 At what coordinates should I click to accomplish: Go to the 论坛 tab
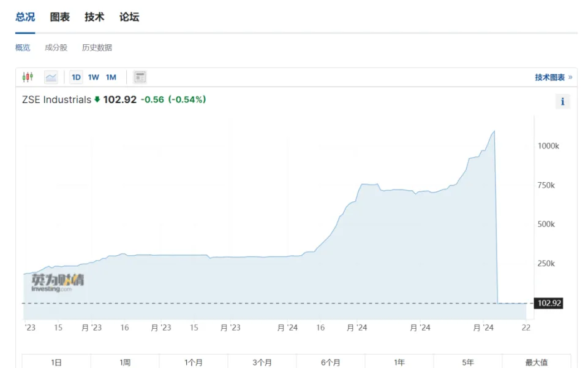129,17
